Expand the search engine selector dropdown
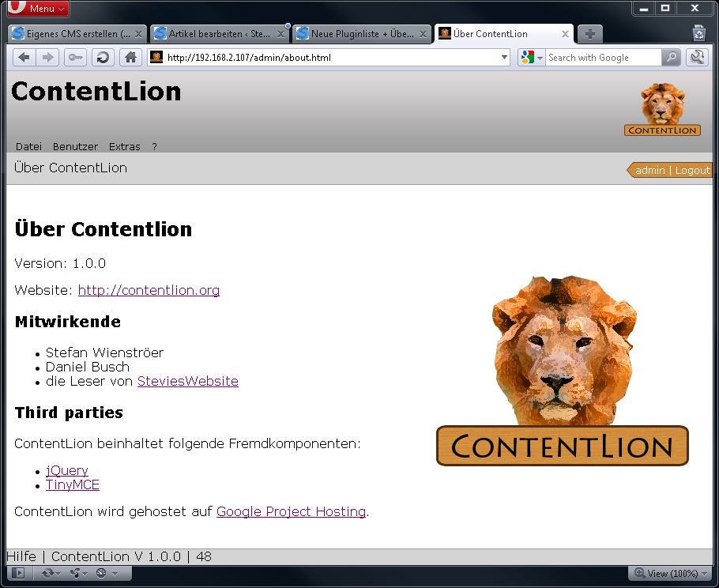Screen dimensions: 719x588 tap(540, 58)
